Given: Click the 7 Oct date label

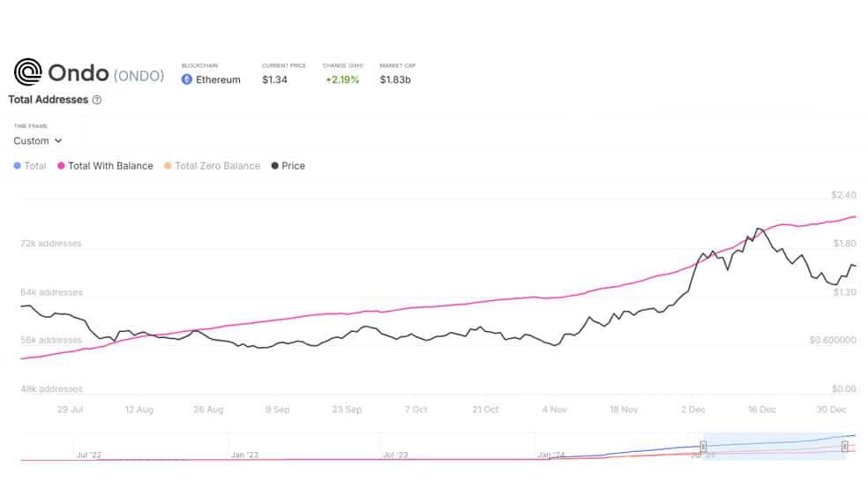Looking at the screenshot, I should pos(415,410).
